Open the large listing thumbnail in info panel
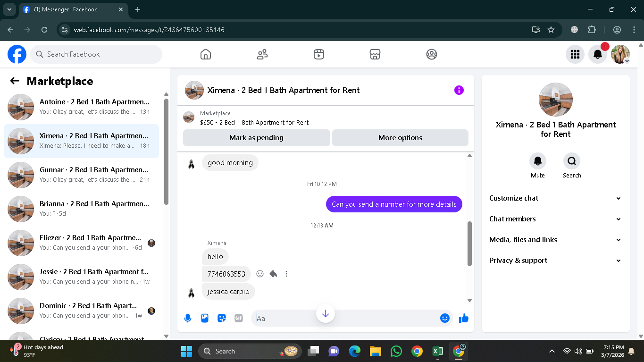 coord(556,100)
